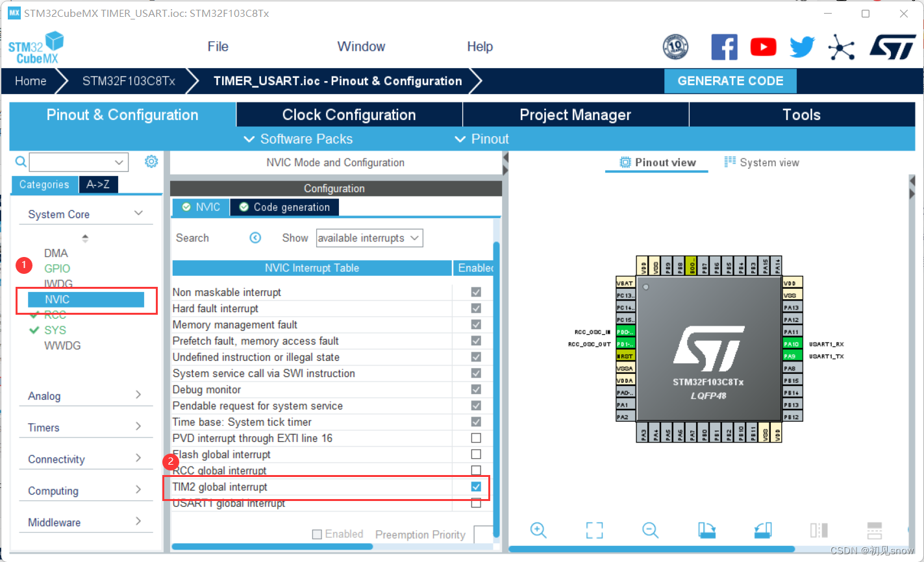Expand the Analog category
The height and width of the screenshot is (562, 924).
click(x=138, y=395)
